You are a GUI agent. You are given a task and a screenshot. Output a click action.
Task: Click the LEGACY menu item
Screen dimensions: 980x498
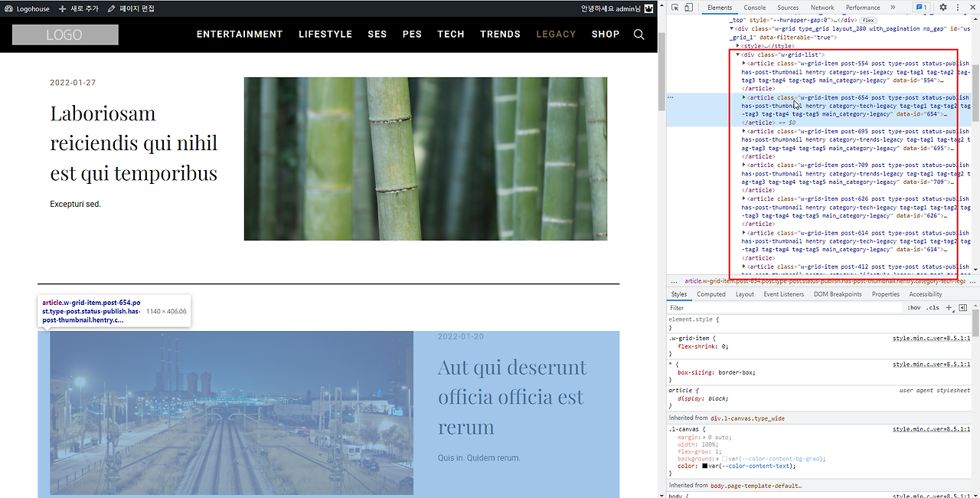556,34
